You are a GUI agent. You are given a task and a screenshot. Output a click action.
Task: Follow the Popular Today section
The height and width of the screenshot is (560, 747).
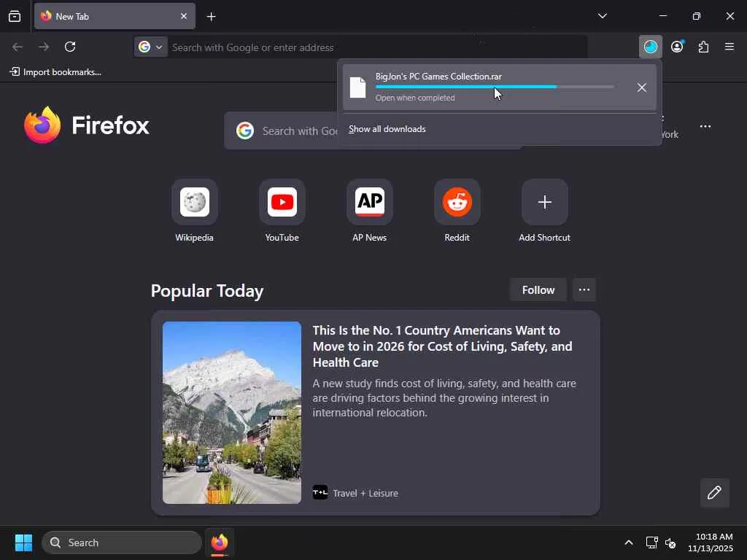[x=538, y=290]
